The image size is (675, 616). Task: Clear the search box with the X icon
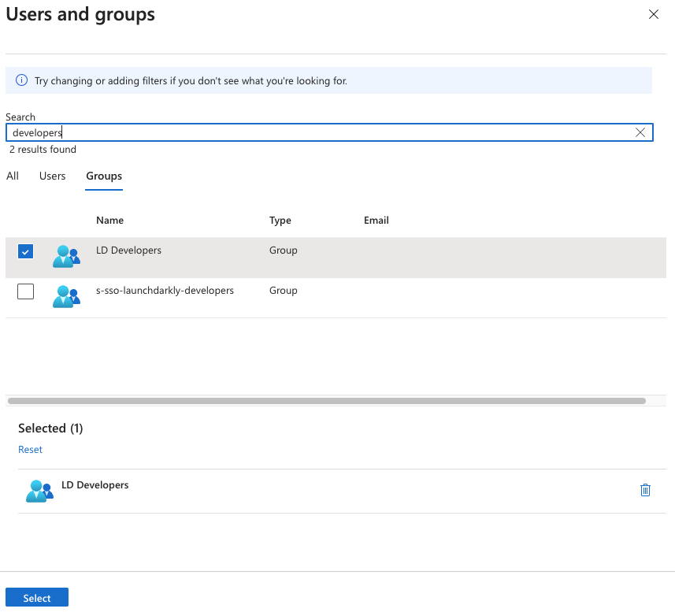tap(640, 132)
